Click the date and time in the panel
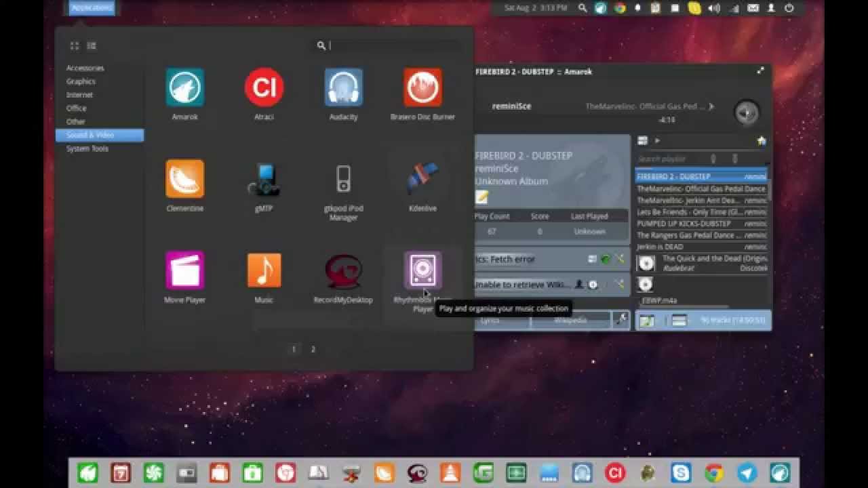The width and height of the screenshot is (868, 488). [x=535, y=8]
